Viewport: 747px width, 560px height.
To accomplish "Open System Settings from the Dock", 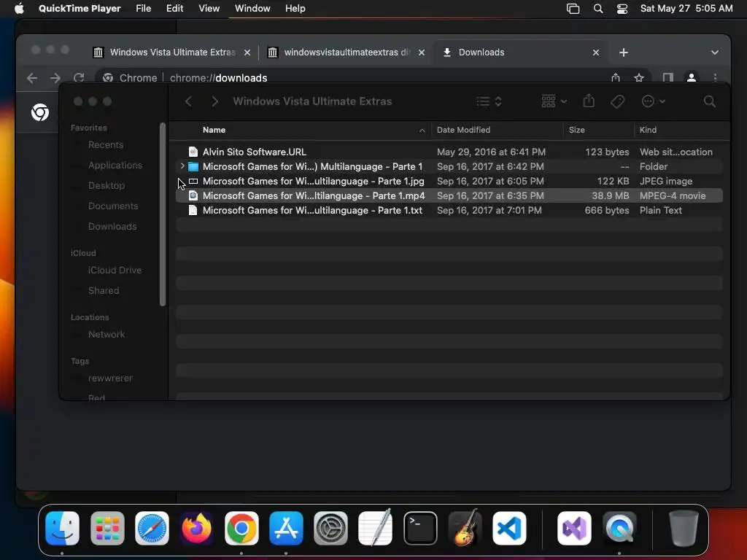I will (330, 528).
